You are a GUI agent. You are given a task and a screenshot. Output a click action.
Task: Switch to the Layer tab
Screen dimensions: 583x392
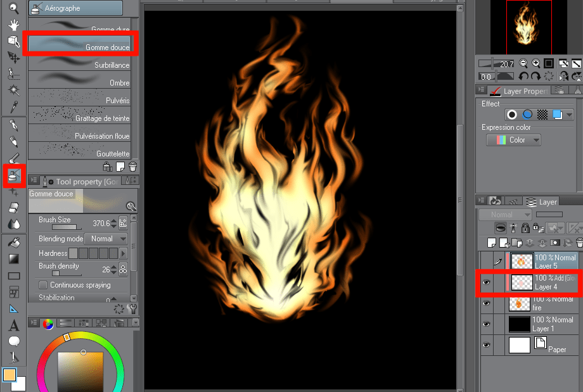click(x=541, y=202)
